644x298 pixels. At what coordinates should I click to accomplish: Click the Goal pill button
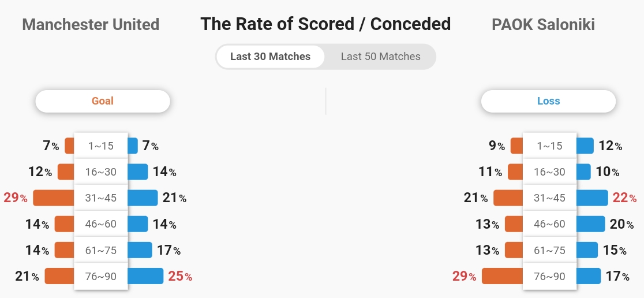pyautogui.click(x=103, y=101)
